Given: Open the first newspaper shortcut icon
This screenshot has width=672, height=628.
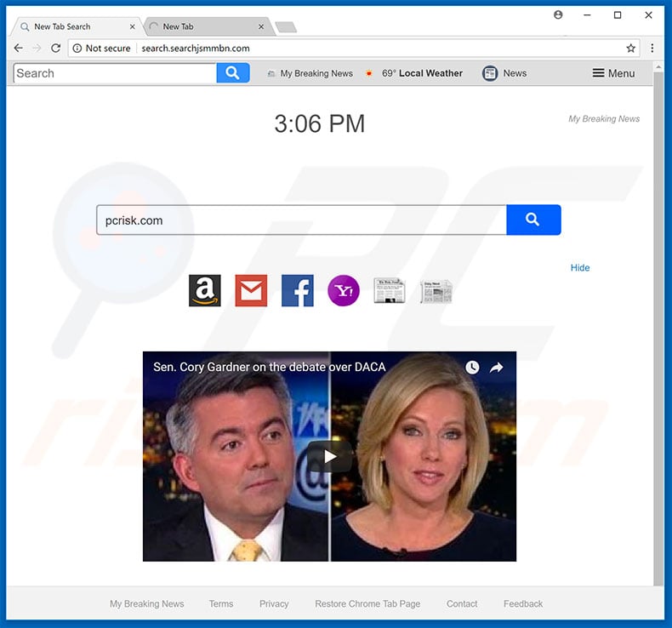Looking at the screenshot, I should [x=389, y=291].
